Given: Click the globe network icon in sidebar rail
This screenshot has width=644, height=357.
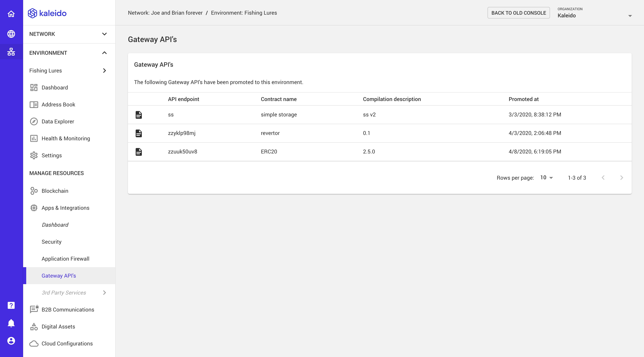Looking at the screenshot, I should coord(11,34).
